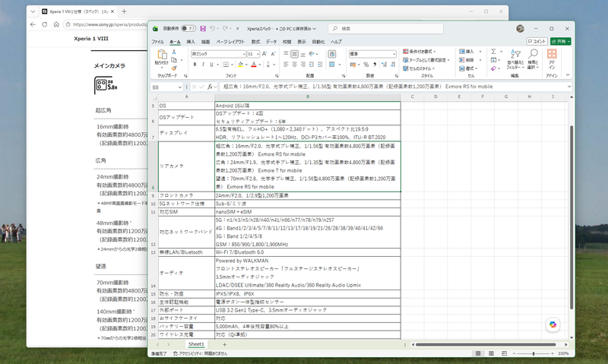
Task: Click the Fill down icon in editing group
Action: coord(493,60)
